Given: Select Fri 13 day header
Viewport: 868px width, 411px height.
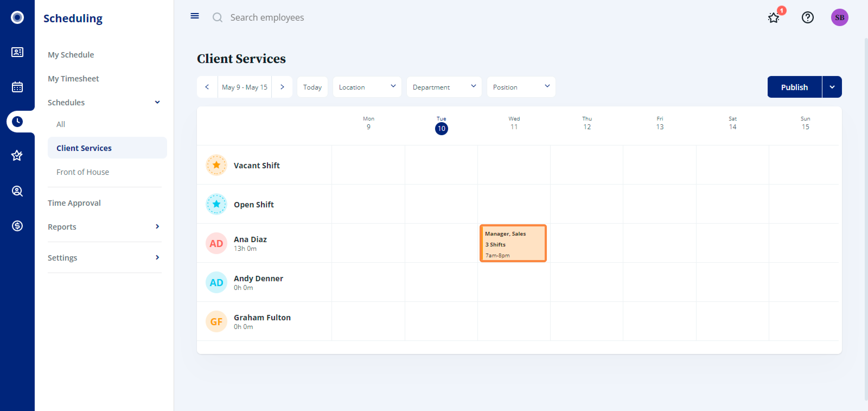Looking at the screenshot, I should tap(659, 123).
